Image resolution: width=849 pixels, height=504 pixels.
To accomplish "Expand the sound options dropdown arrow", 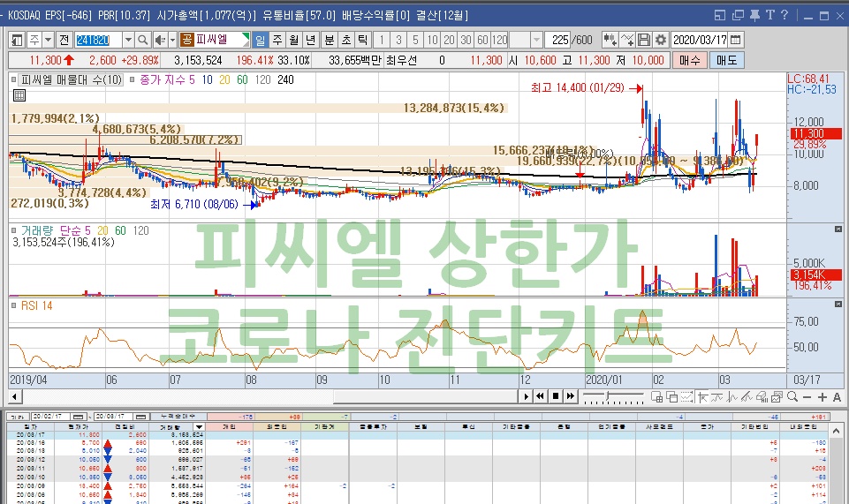I will point(173,40).
